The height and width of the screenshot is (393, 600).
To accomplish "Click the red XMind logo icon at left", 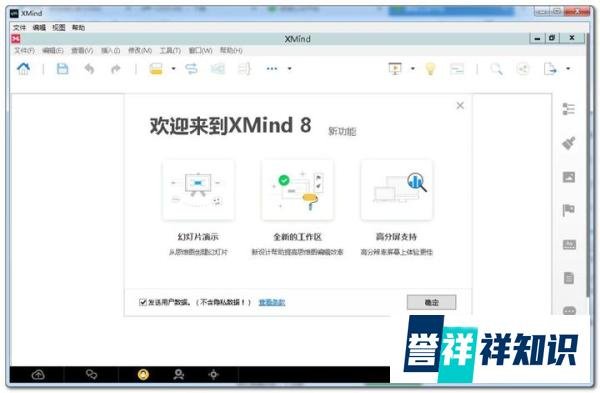I will point(16,39).
